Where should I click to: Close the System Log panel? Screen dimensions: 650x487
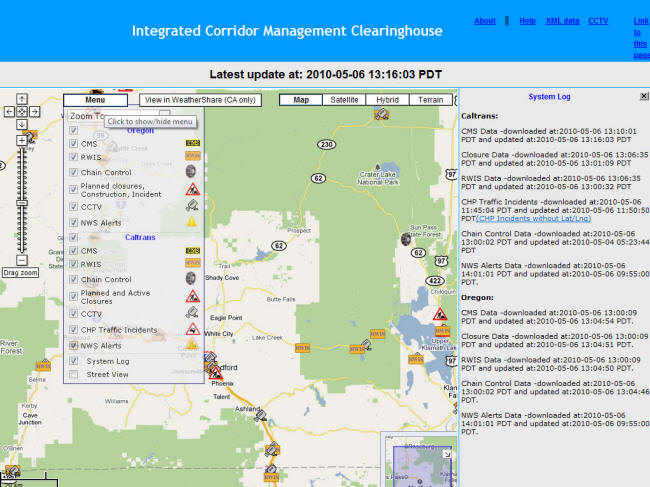[643, 97]
